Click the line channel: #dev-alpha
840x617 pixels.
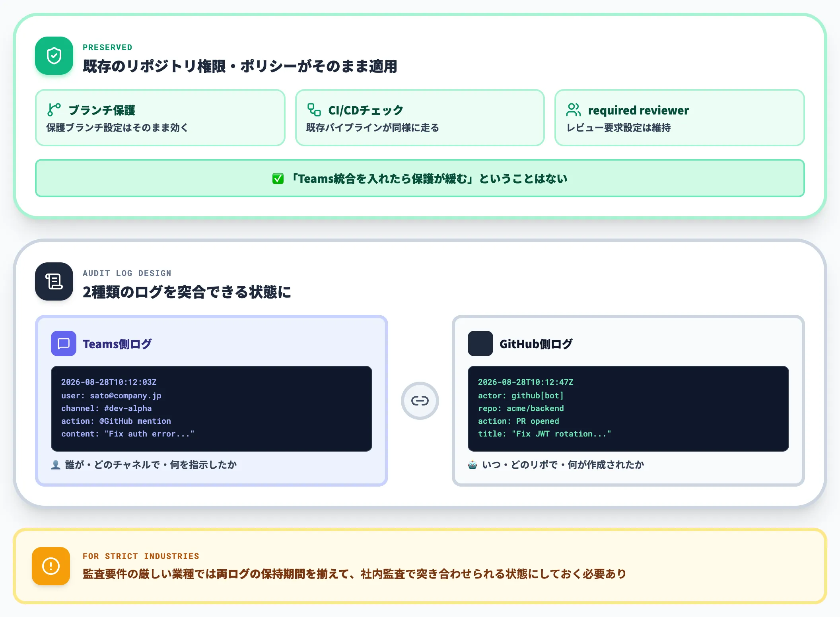coord(107,408)
